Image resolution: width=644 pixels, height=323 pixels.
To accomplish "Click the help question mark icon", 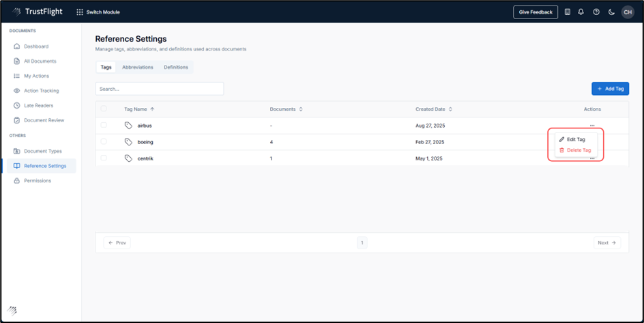I will pos(596,12).
